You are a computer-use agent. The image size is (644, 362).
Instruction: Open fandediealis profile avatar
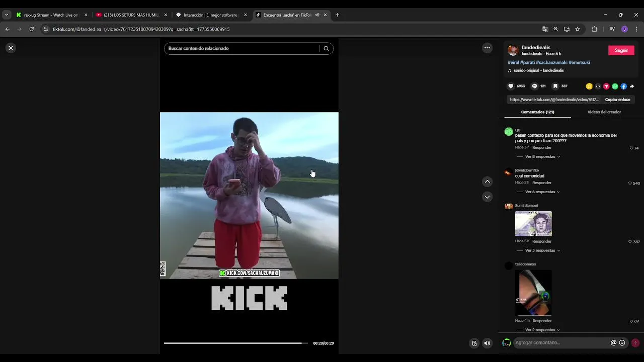pyautogui.click(x=513, y=50)
